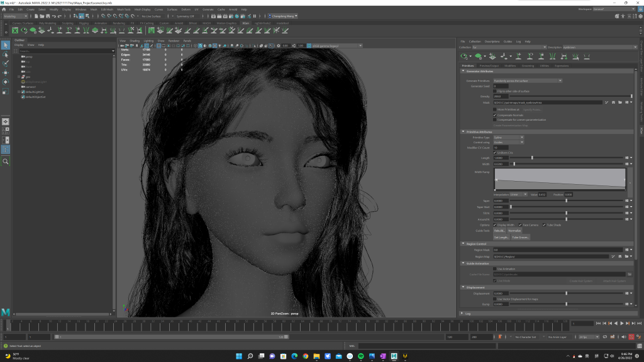The height and width of the screenshot is (362, 644).
Task: Click the XGen shelf icon with green X
Action: point(15,30)
